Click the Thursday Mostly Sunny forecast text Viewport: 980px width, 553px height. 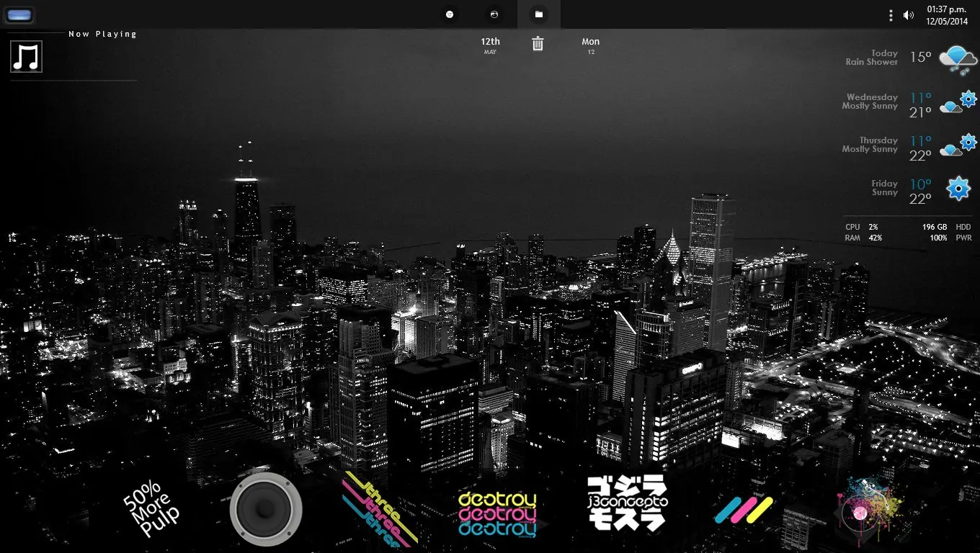pos(870,145)
